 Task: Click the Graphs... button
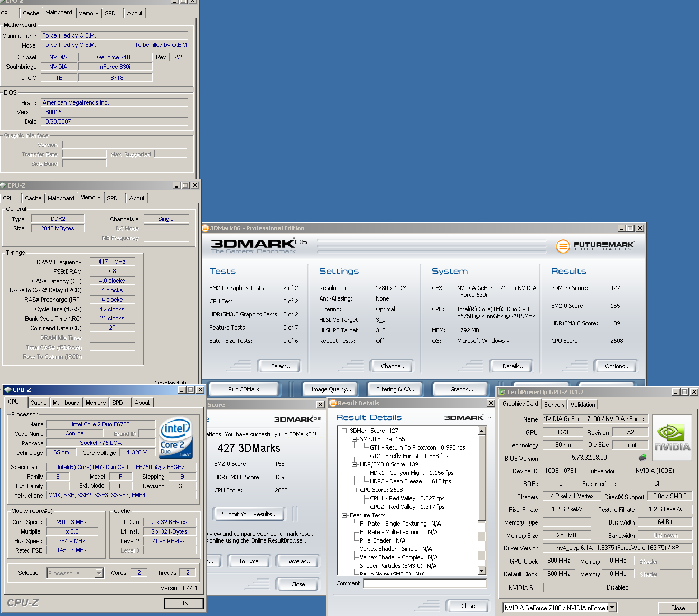pyautogui.click(x=461, y=389)
